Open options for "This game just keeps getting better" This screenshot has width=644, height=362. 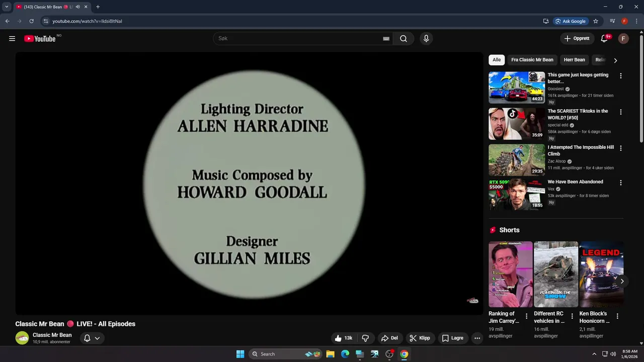click(x=620, y=76)
